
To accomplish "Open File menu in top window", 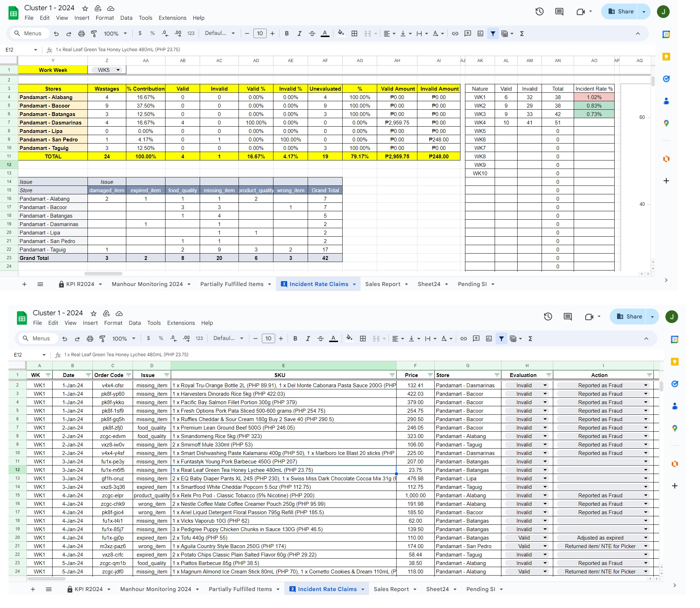I will (x=29, y=18).
